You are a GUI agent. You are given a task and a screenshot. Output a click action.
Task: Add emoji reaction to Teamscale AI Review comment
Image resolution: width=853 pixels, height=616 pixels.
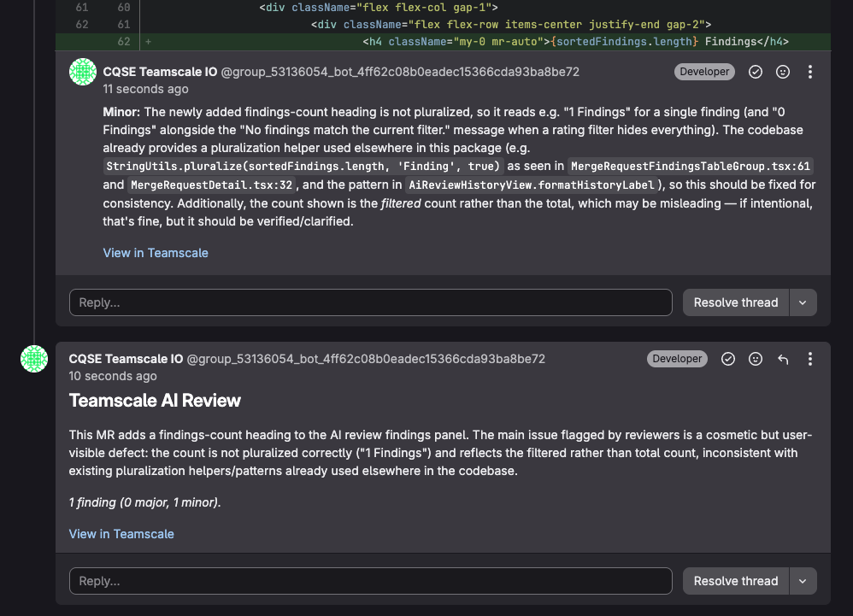[755, 359]
